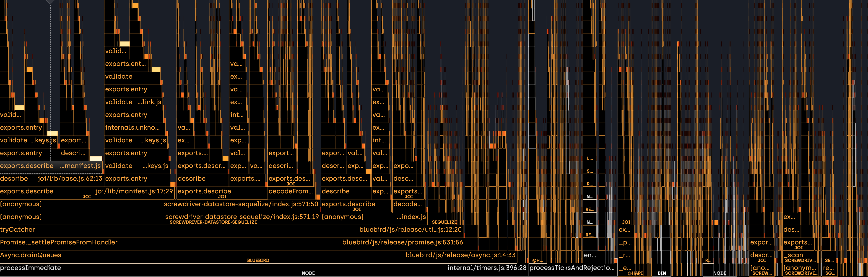Select the (ano... SCREW... frame
The height and width of the screenshot is (277, 868).
(x=762, y=270)
